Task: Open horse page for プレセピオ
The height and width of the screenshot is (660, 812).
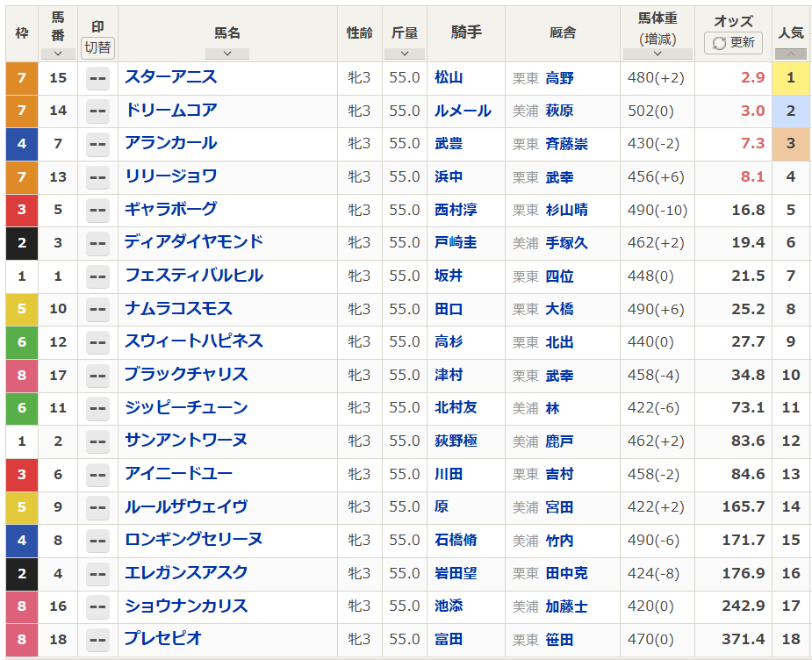Action: 163,638
